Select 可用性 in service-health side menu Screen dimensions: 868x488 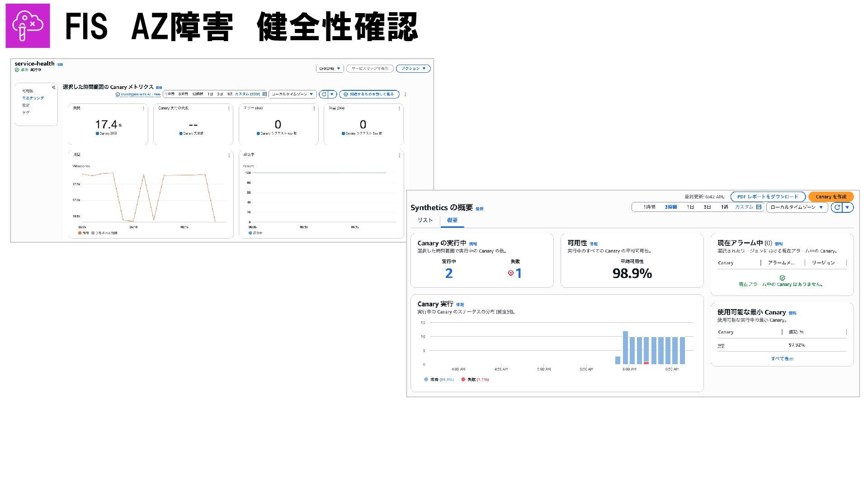coord(28,91)
